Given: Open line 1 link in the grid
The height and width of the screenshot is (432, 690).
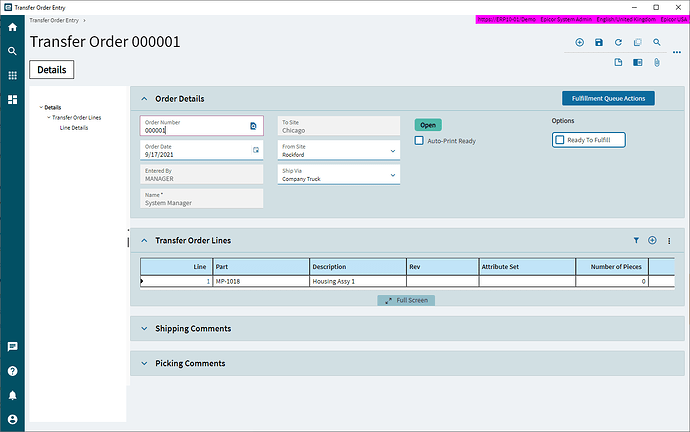Looking at the screenshot, I should [208, 281].
